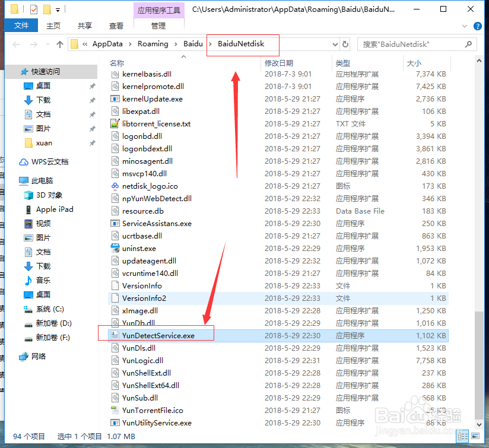
Task: Open WPS云文档 in the navigation pane
Action: tap(50, 162)
